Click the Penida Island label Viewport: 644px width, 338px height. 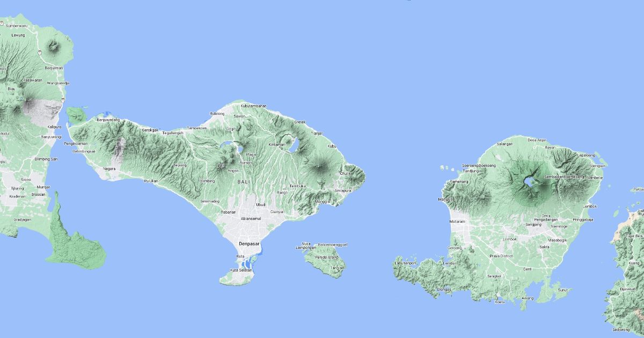[327, 256]
